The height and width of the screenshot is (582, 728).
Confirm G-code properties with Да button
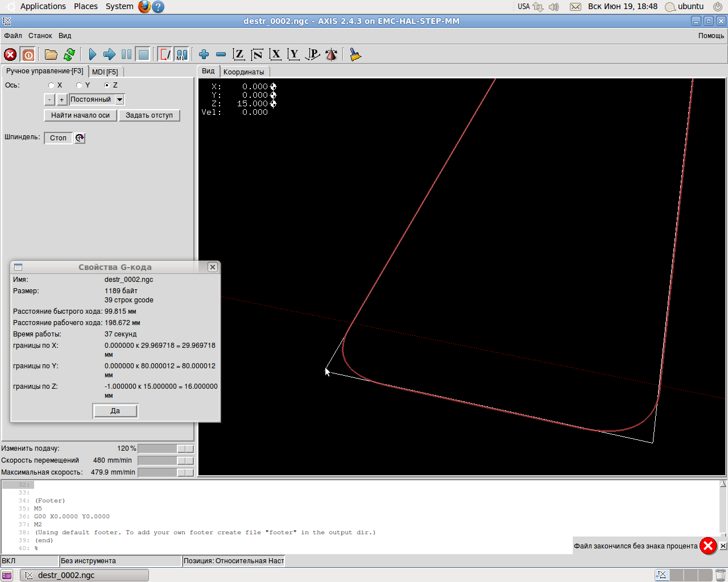pos(115,411)
